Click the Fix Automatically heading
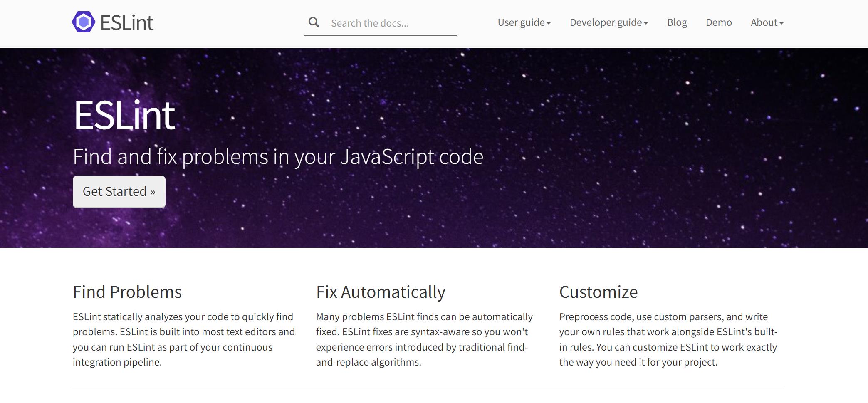 [x=381, y=292]
